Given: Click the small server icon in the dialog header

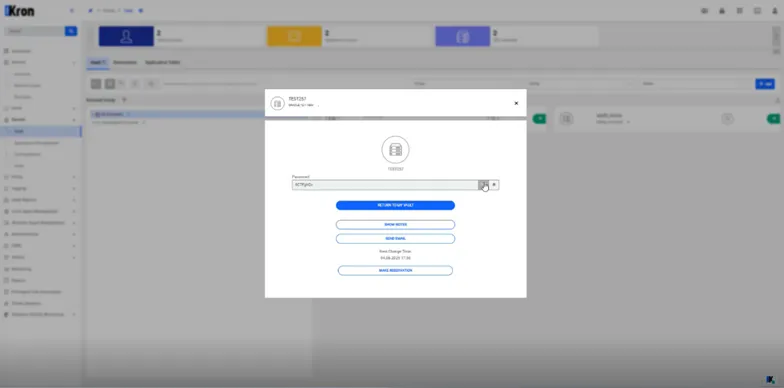Looking at the screenshot, I should 278,104.
